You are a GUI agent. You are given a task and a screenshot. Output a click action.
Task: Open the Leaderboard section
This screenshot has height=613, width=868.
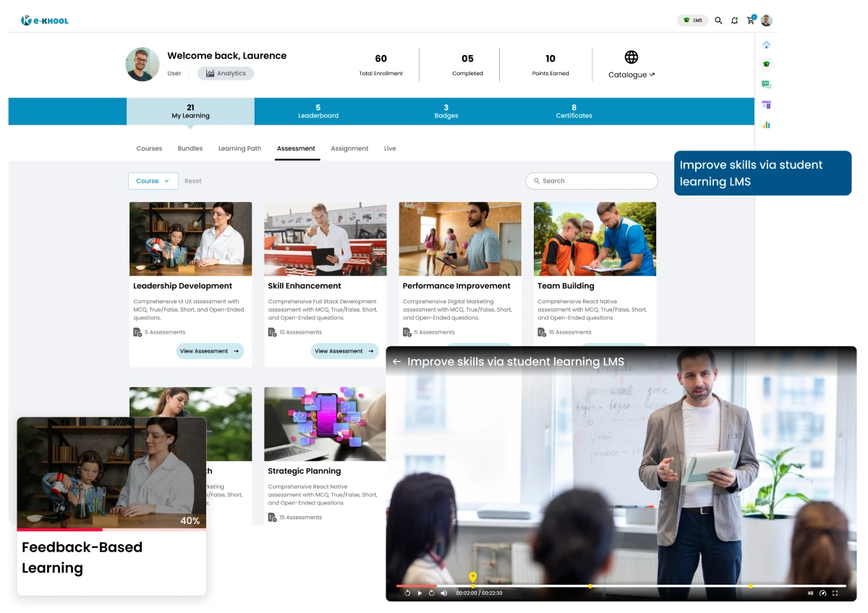(318, 111)
